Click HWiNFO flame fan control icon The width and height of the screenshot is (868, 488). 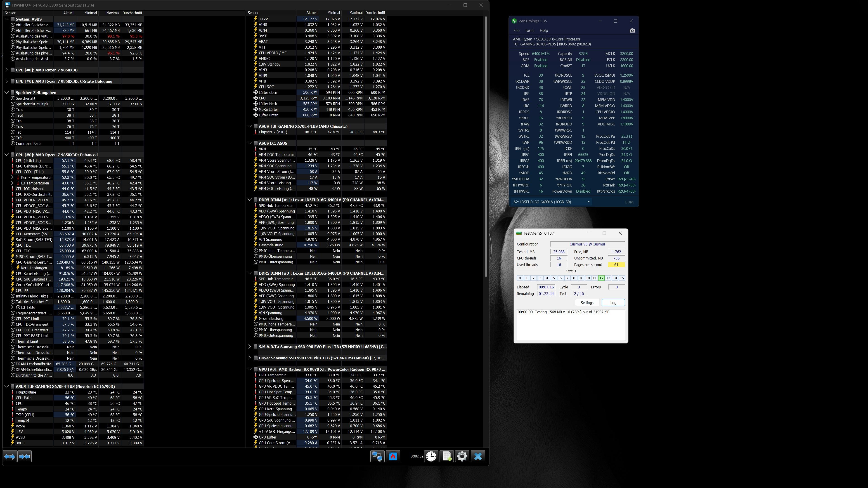click(x=393, y=456)
